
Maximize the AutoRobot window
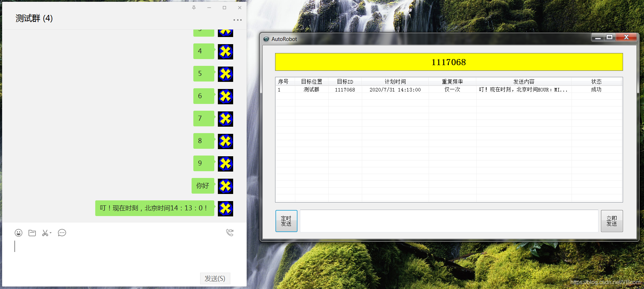point(610,37)
